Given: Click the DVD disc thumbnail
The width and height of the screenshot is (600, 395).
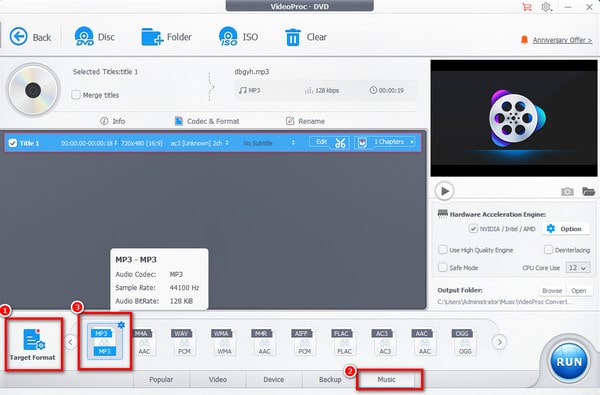Looking at the screenshot, I should [x=33, y=90].
